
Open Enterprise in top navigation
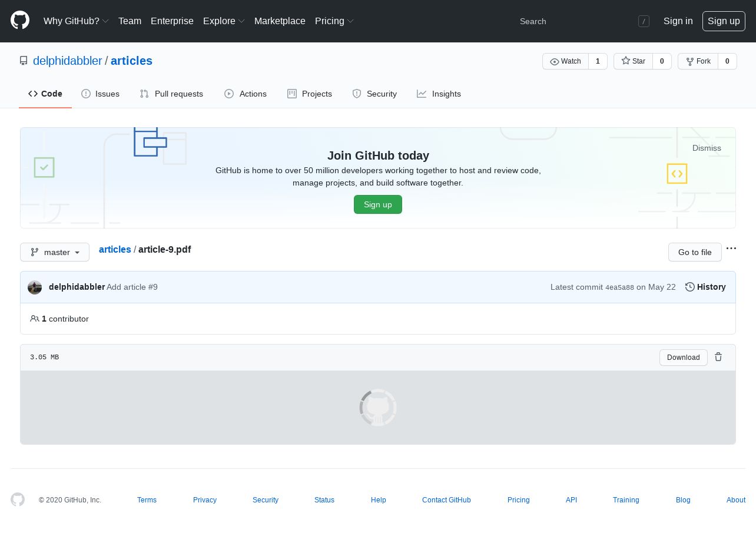tap(172, 21)
